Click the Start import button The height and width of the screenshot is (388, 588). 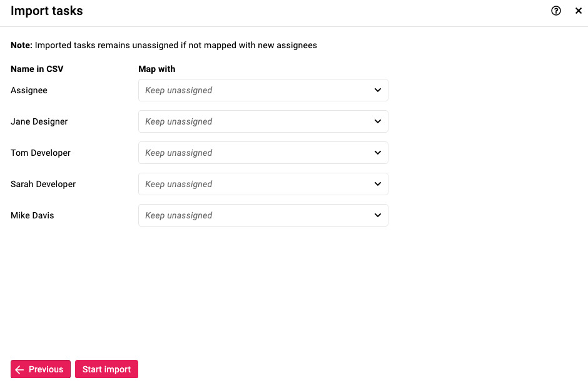pyautogui.click(x=106, y=369)
